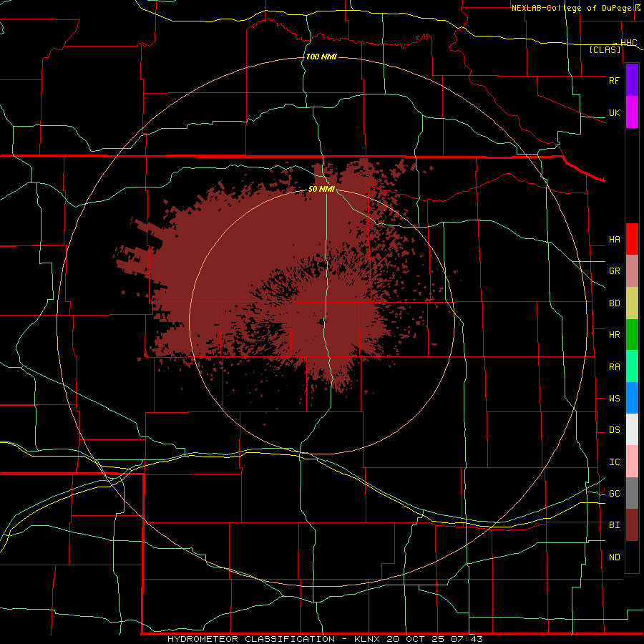The image size is (644, 644).
Task: Click the HR legend label
Action: click(x=614, y=335)
